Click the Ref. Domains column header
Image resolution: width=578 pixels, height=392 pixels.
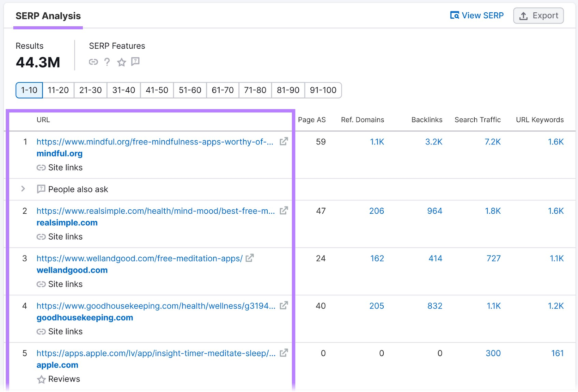pyautogui.click(x=362, y=120)
